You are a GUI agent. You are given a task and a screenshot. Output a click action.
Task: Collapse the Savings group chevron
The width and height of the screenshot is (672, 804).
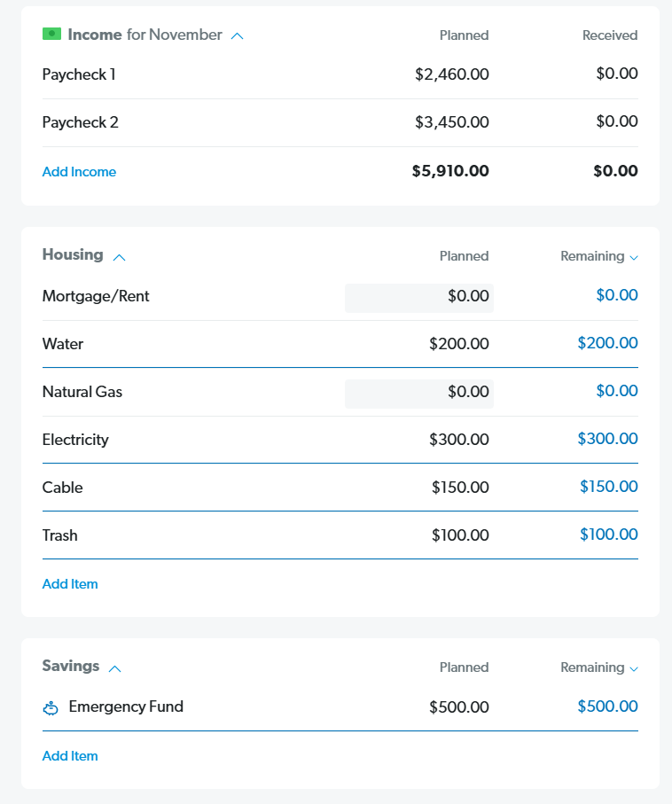(114, 668)
